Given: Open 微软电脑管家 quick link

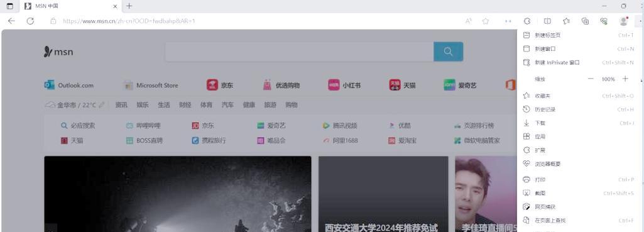Looking at the screenshot, I should [x=478, y=140].
